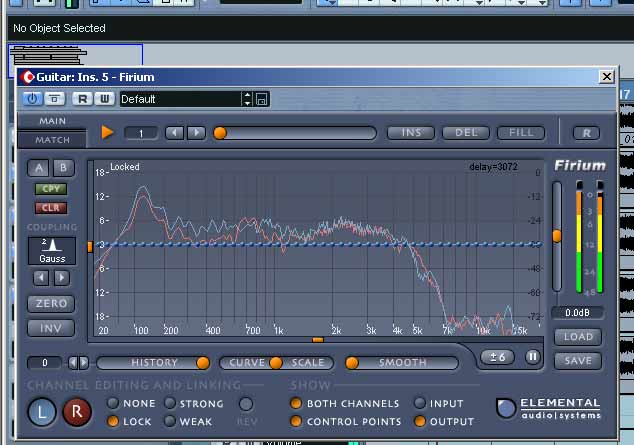Viewport: 634px width, 445px height.
Task: Click the SAVE button
Action: pyautogui.click(x=578, y=361)
